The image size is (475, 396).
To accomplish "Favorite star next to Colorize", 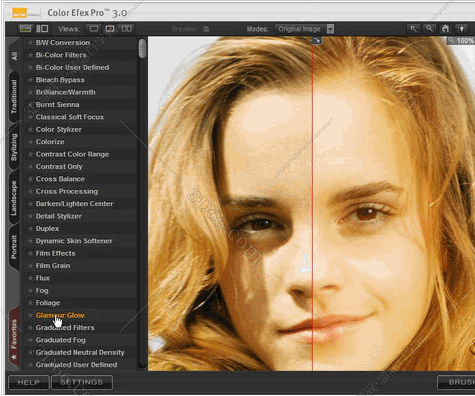I will [x=30, y=142].
